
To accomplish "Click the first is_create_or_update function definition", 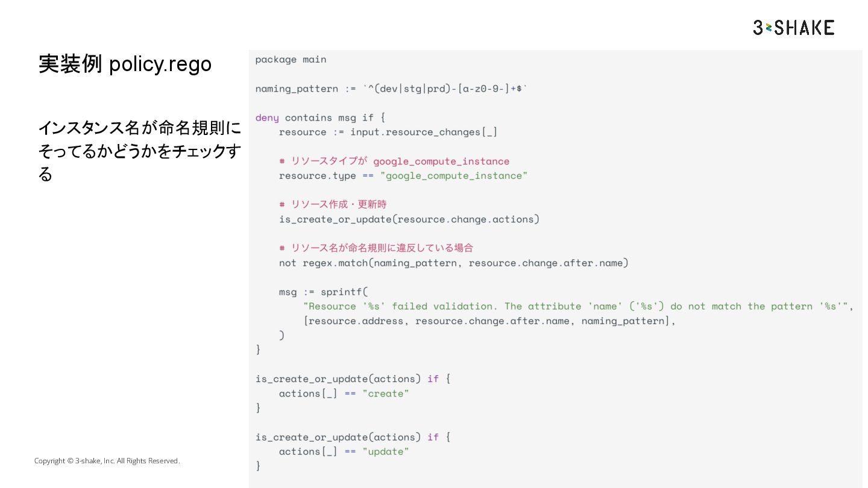I will (353, 378).
